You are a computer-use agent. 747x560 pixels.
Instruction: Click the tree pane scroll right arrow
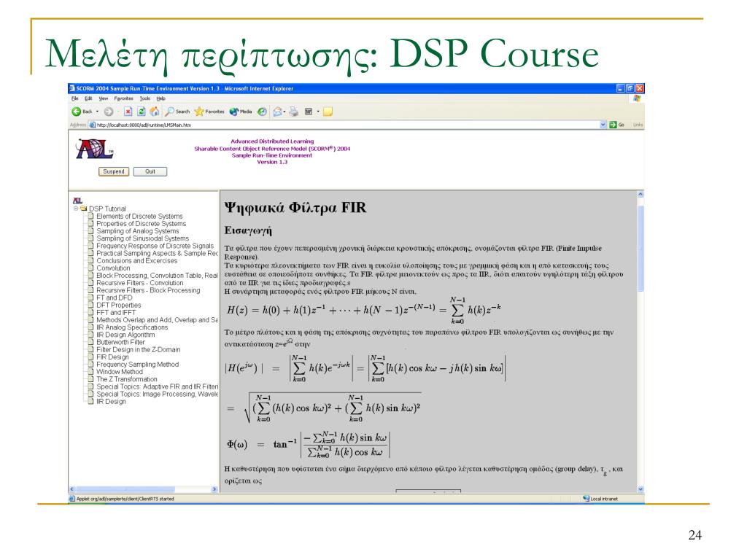[x=214, y=489]
